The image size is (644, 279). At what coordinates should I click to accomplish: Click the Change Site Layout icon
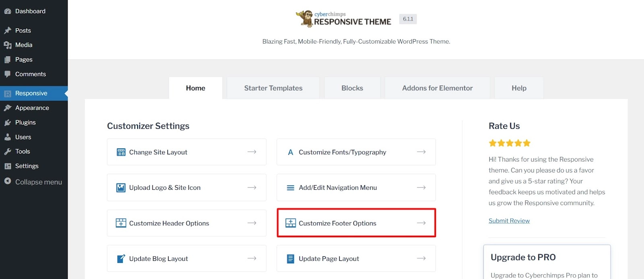(121, 152)
